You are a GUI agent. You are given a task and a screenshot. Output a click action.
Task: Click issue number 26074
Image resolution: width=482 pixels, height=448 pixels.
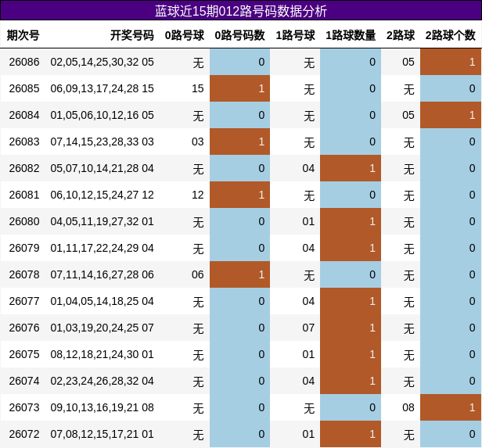tap(24, 381)
